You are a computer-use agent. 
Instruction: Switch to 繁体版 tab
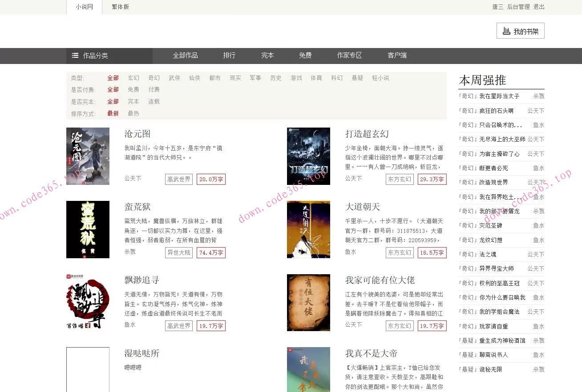[x=120, y=7]
